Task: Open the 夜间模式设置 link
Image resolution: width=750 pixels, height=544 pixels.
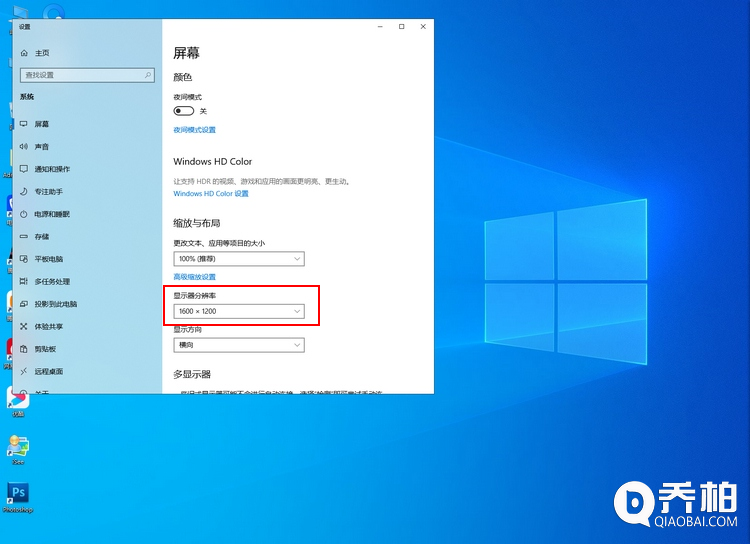Action: click(194, 130)
